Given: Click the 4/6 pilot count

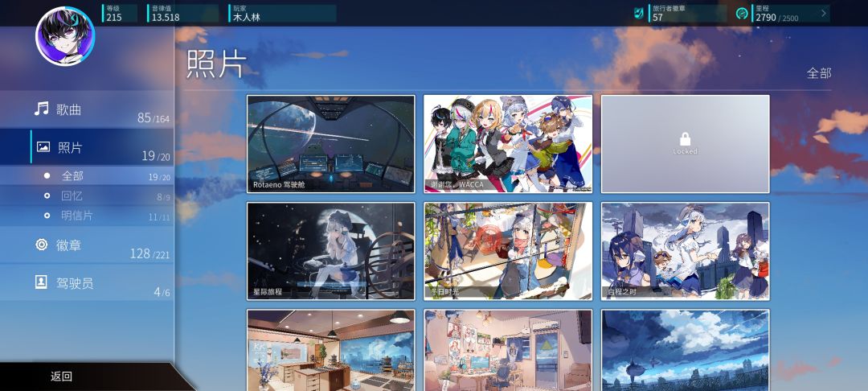Looking at the screenshot, I should (x=162, y=292).
